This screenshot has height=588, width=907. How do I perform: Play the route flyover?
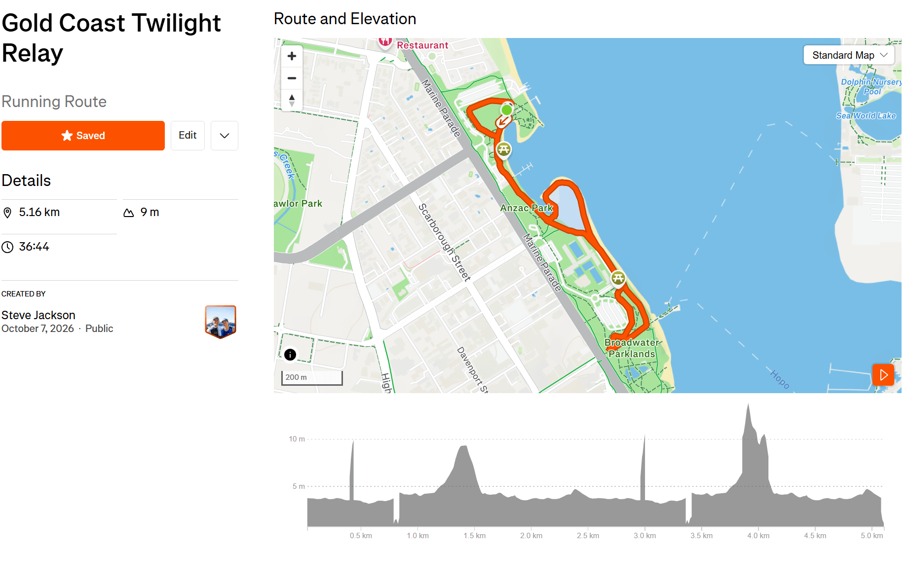[883, 375]
